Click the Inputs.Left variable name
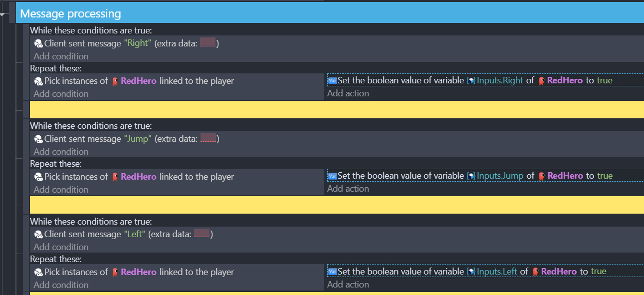644x295 pixels. point(497,272)
